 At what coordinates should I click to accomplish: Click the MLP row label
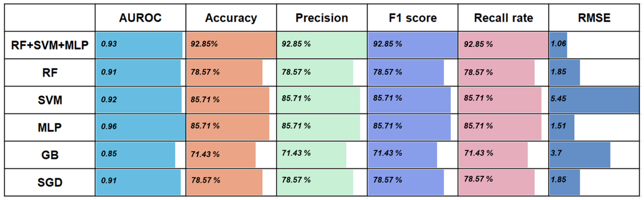point(50,127)
